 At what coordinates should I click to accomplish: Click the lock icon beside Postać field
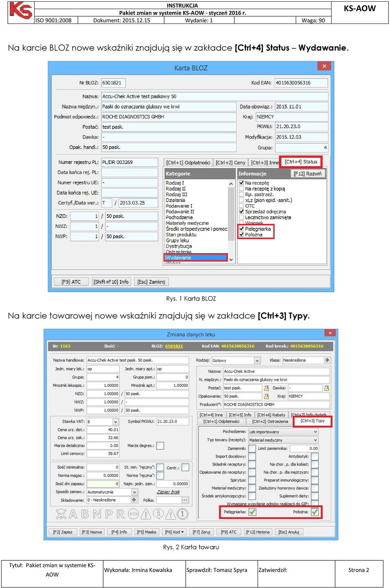click(266, 388)
